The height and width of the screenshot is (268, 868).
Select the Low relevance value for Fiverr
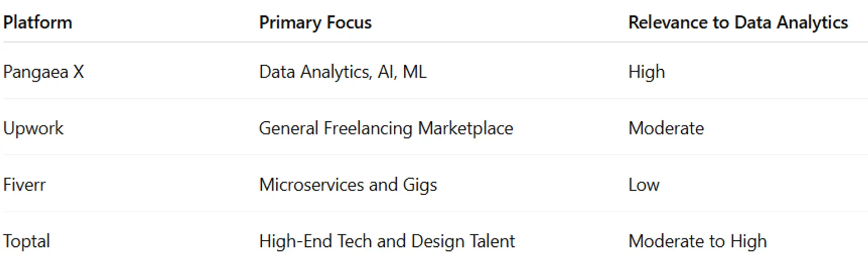coord(644,185)
